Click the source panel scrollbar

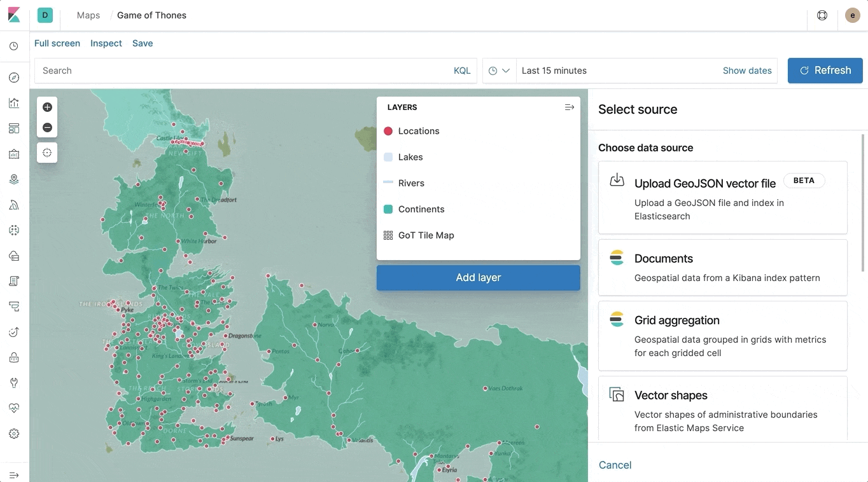[864, 202]
